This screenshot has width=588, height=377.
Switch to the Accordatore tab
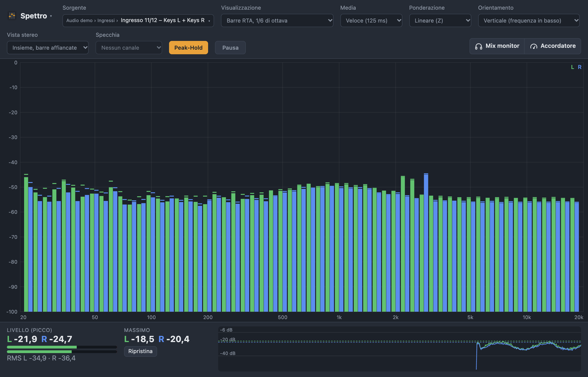553,46
